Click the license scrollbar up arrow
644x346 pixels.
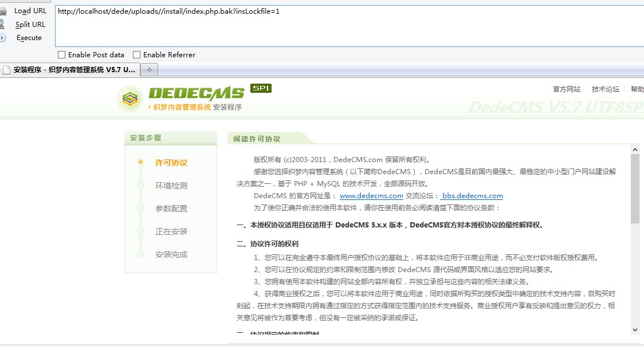(635, 150)
